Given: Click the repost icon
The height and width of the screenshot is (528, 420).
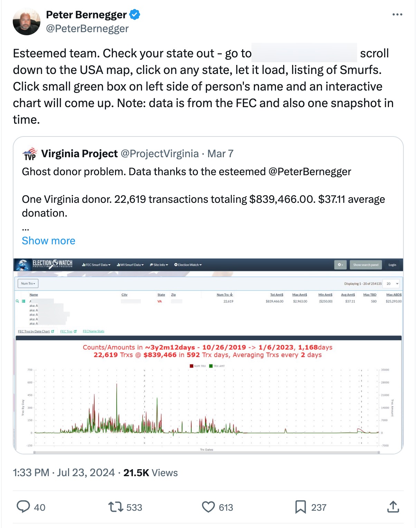Looking at the screenshot, I should click(115, 507).
